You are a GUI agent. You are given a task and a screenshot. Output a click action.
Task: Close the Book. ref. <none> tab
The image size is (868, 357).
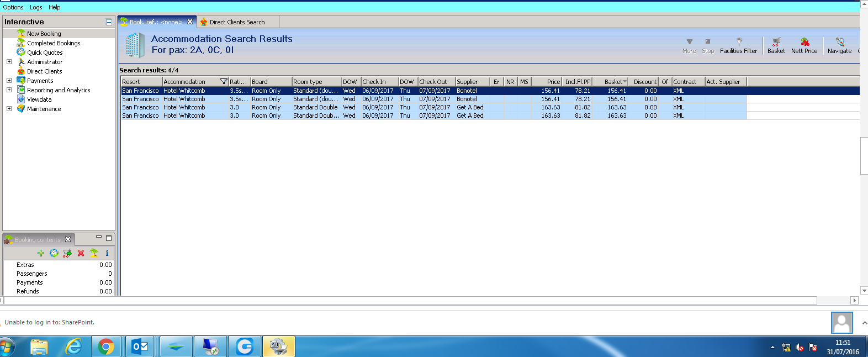[190, 22]
